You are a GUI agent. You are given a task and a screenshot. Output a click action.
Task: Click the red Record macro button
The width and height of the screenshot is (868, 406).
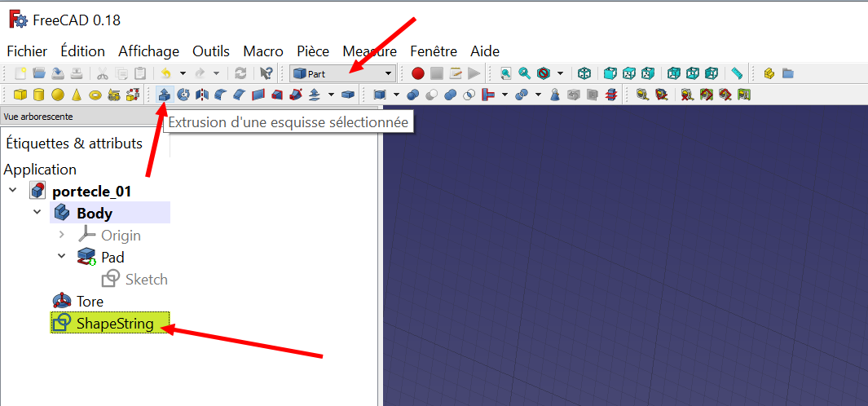[x=418, y=73]
